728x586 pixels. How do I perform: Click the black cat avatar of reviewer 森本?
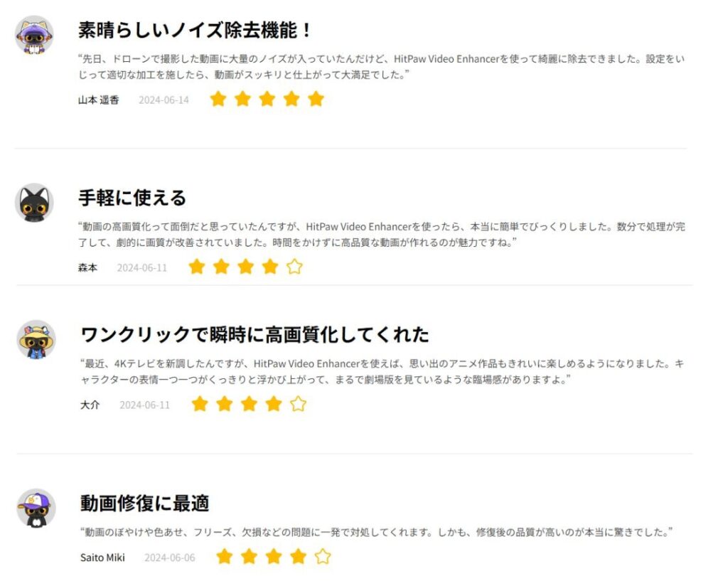pyautogui.click(x=34, y=203)
